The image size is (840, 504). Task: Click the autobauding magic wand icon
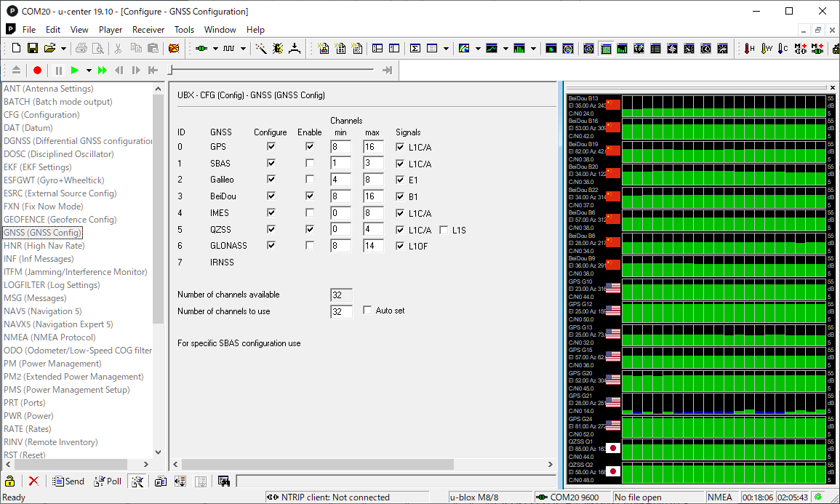(261, 48)
